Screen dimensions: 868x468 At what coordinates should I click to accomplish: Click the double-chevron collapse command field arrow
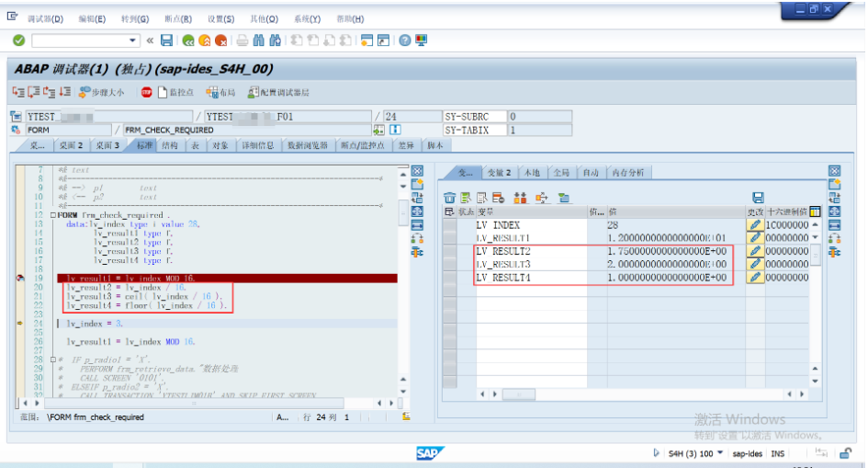click(150, 40)
